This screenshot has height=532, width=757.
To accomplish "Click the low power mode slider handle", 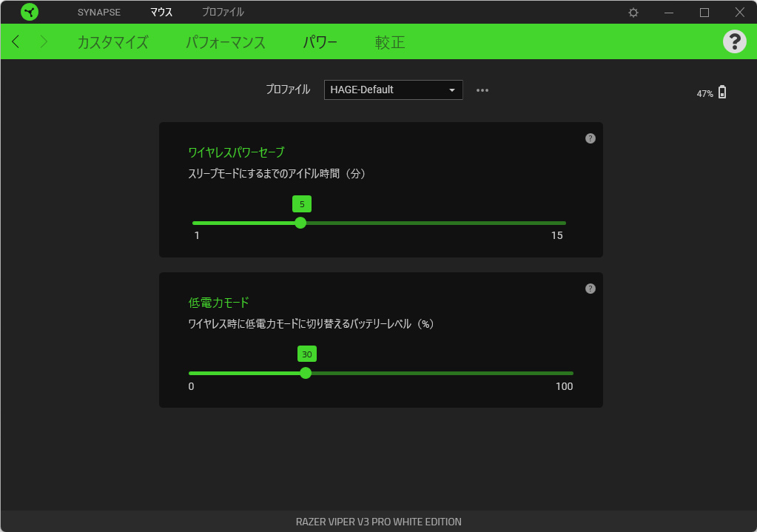I will (306, 373).
